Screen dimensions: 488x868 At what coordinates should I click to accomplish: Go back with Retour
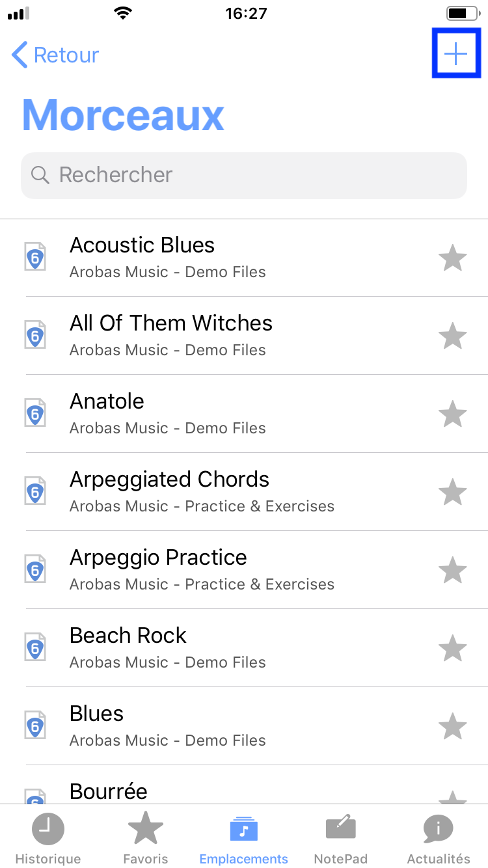click(x=55, y=55)
